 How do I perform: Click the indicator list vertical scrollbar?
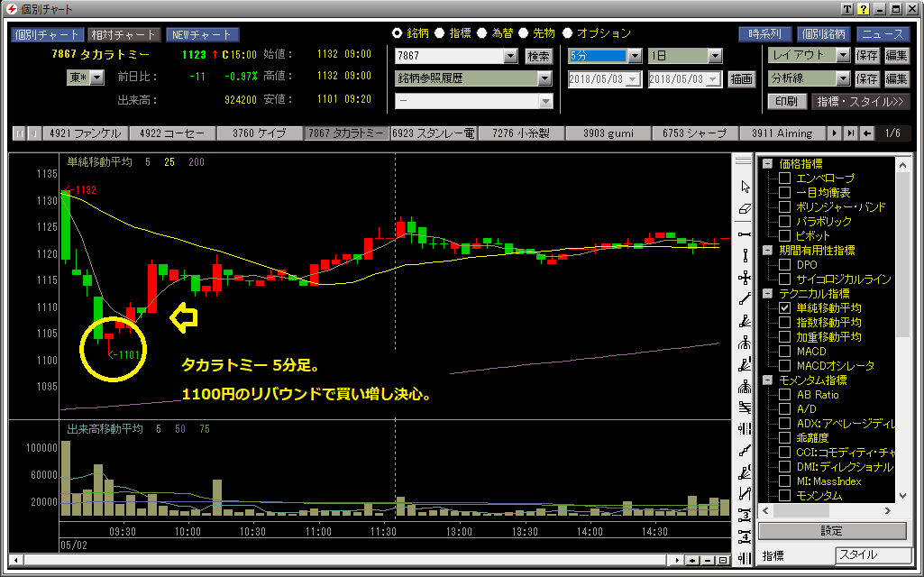(902, 330)
